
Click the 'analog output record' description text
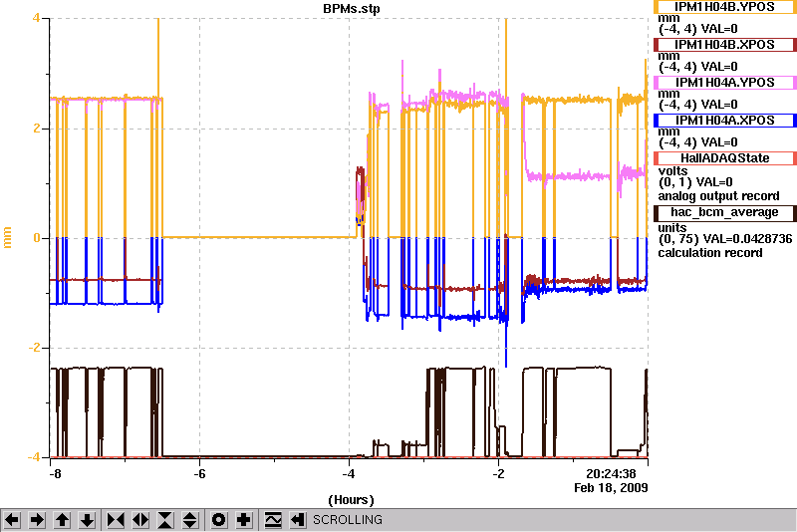tap(718, 196)
